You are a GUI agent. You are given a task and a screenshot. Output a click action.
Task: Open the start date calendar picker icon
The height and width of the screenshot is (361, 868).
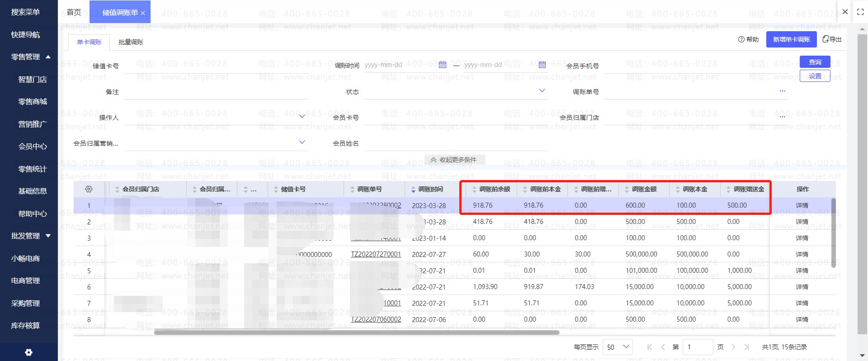coord(443,65)
